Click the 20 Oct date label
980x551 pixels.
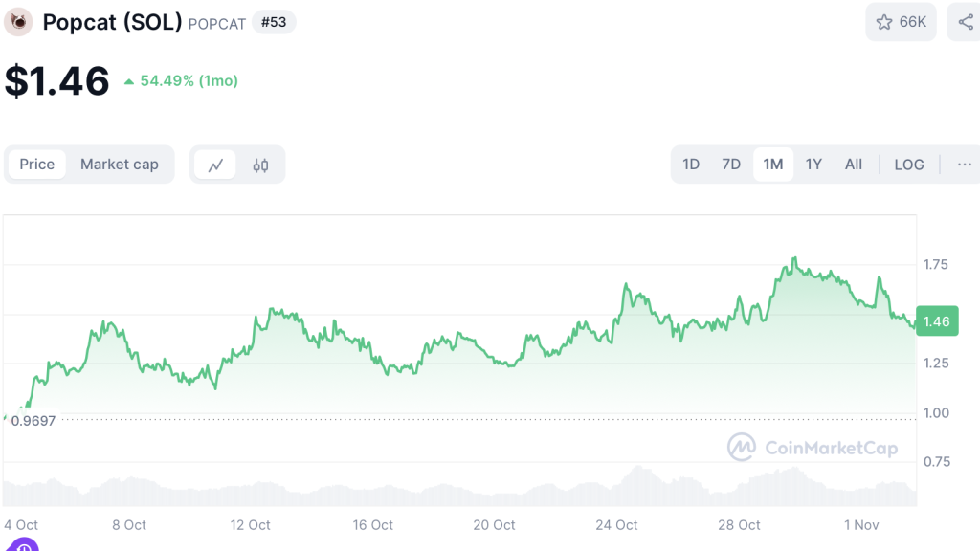point(495,525)
